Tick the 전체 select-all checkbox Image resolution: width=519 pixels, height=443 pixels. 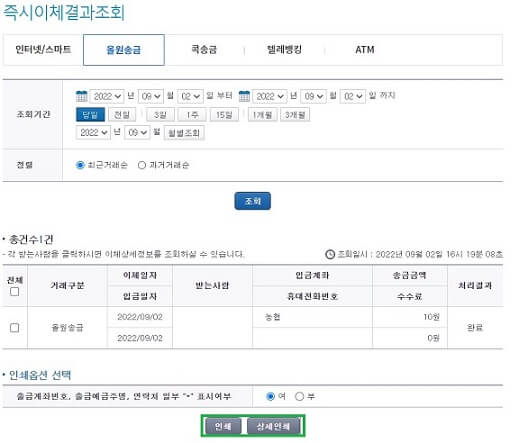[15, 292]
